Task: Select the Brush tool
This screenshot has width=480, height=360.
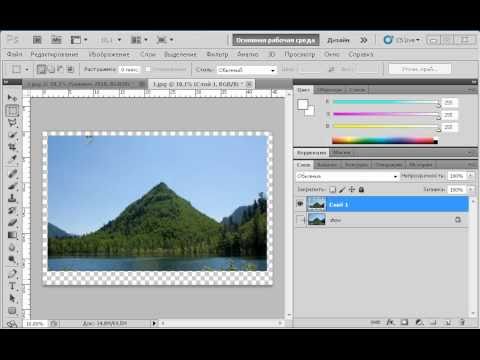Action: pos(12,186)
